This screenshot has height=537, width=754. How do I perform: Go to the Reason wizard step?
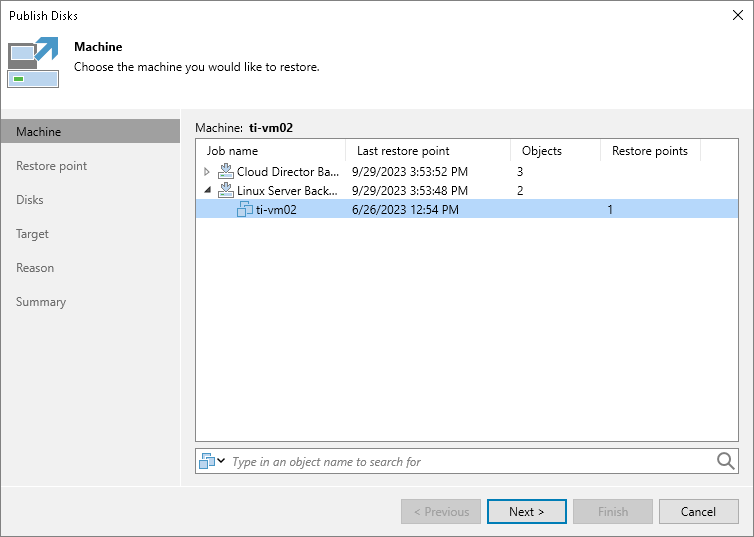(x=35, y=268)
